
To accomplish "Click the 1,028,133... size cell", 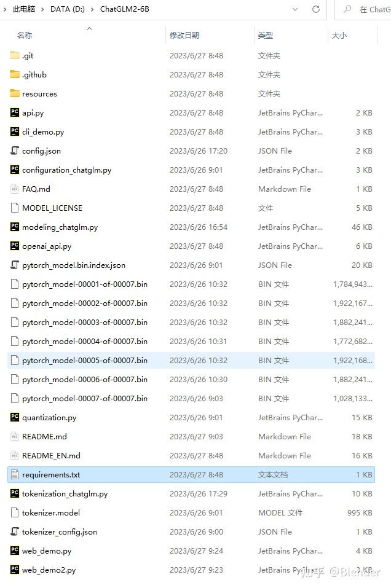I will point(353,398).
